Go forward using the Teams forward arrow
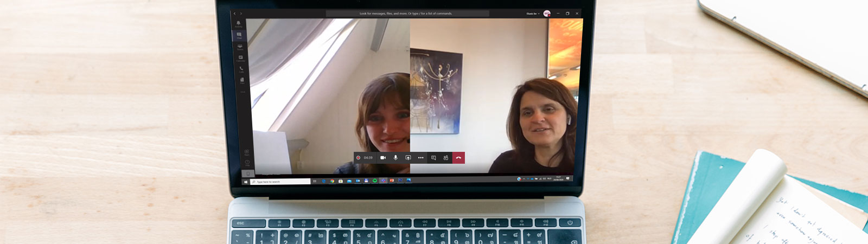Image resolution: width=868 pixels, height=244 pixels. click(x=241, y=14)
